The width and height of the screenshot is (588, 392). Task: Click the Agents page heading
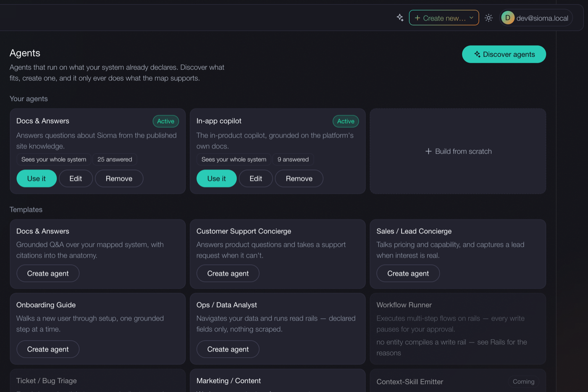coord(25,53)
